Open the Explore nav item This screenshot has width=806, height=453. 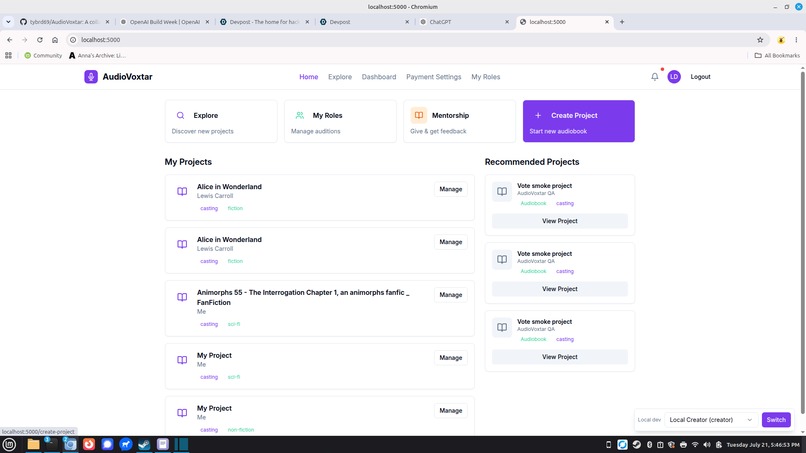click(340, 77)
